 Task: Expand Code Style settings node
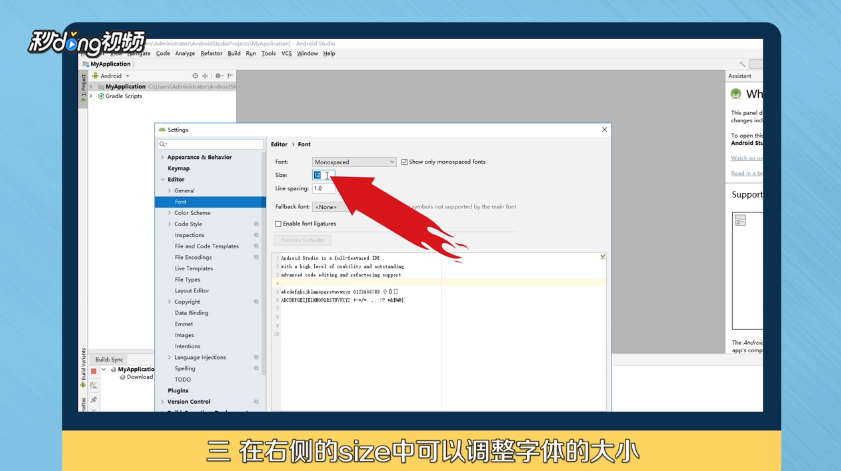(169, 224)
